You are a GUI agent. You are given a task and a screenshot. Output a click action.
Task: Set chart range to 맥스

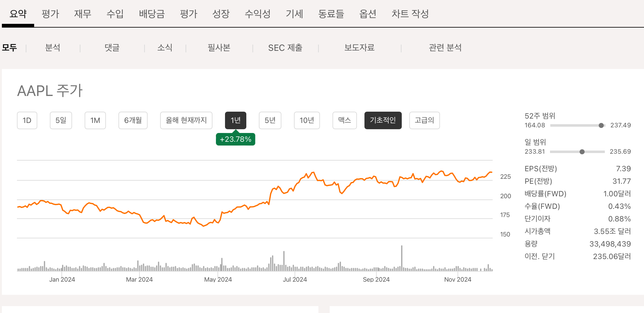click(345, 120)
